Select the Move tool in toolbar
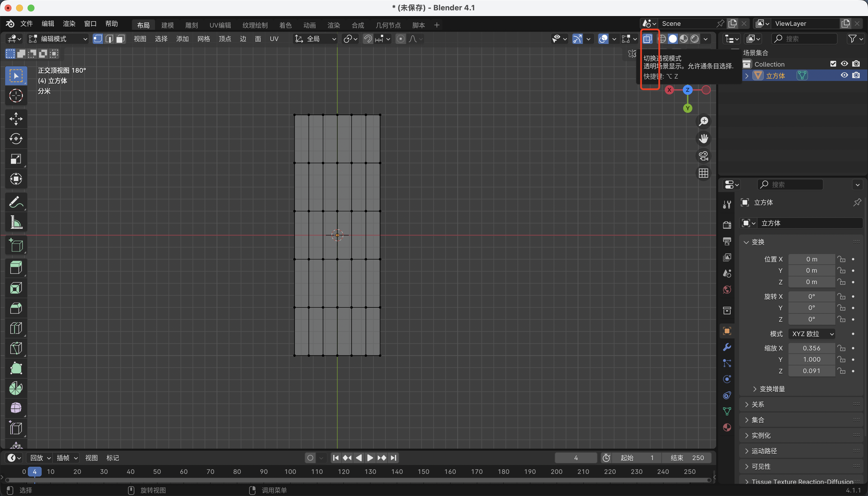Image resolution: width=868 pixels, height=496 pixels. (16, 119)
